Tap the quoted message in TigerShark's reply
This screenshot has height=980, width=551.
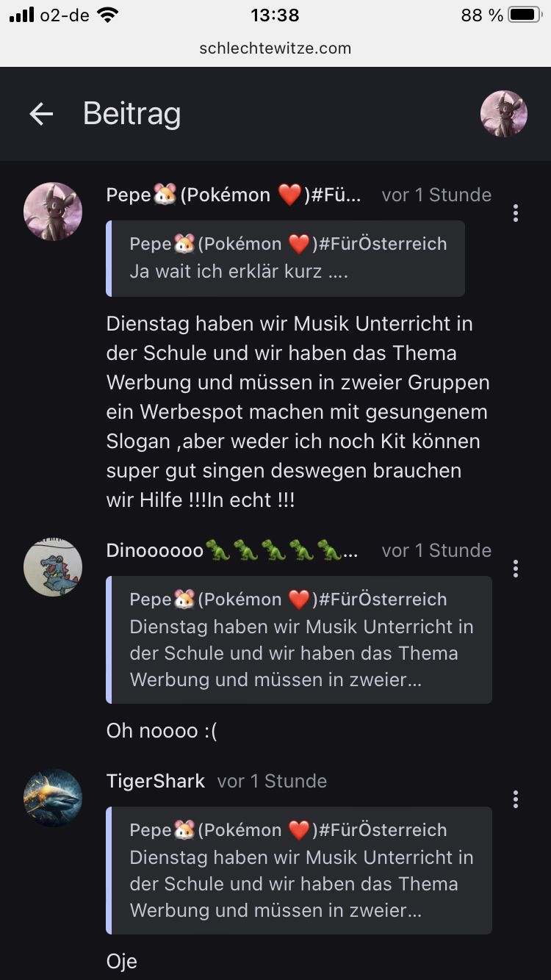pyautogui.click(x=300, y=870)
